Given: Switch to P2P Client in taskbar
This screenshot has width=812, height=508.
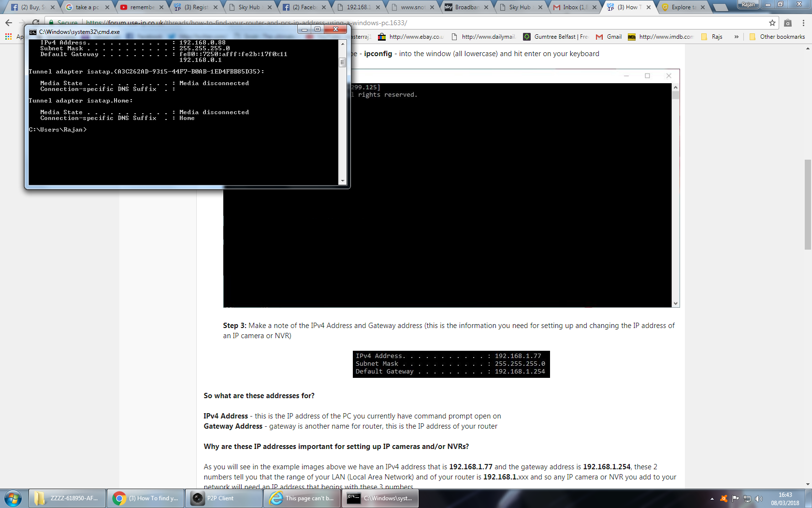Looking at the screenshot, I should click(224, 498).
